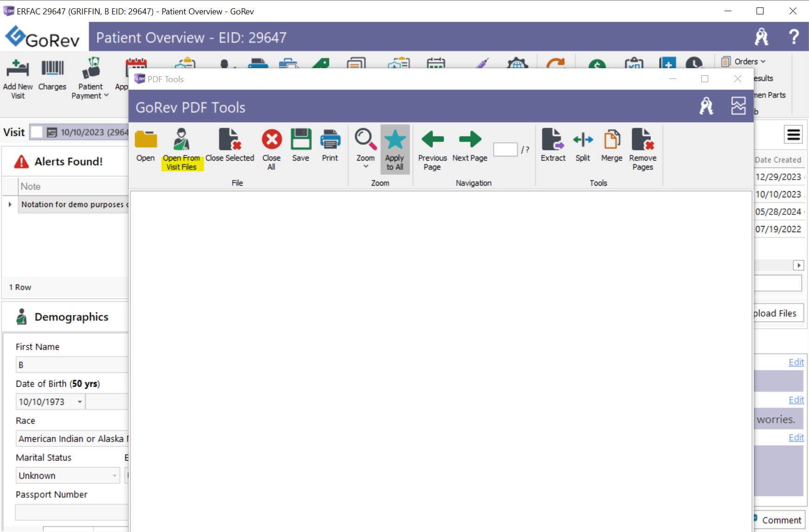Screen dimensions: 809x532
Task: Open the Date of Birth date dropdown
Action: [80, 402]
